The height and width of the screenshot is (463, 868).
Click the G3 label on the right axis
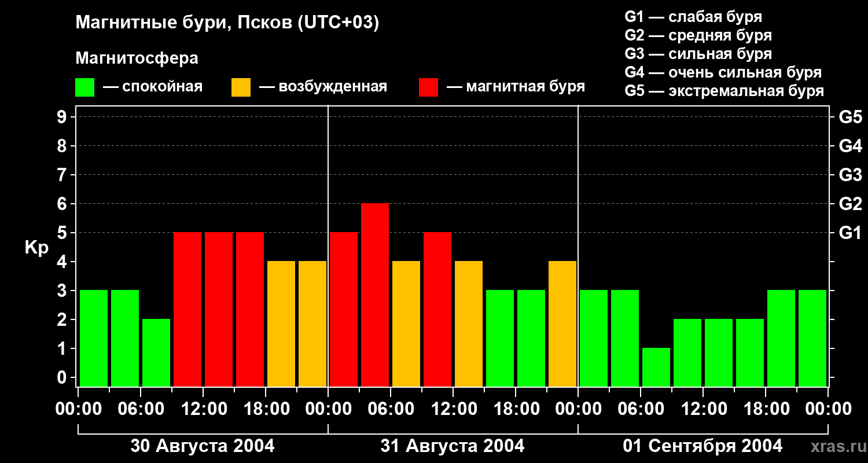(851, 175)
